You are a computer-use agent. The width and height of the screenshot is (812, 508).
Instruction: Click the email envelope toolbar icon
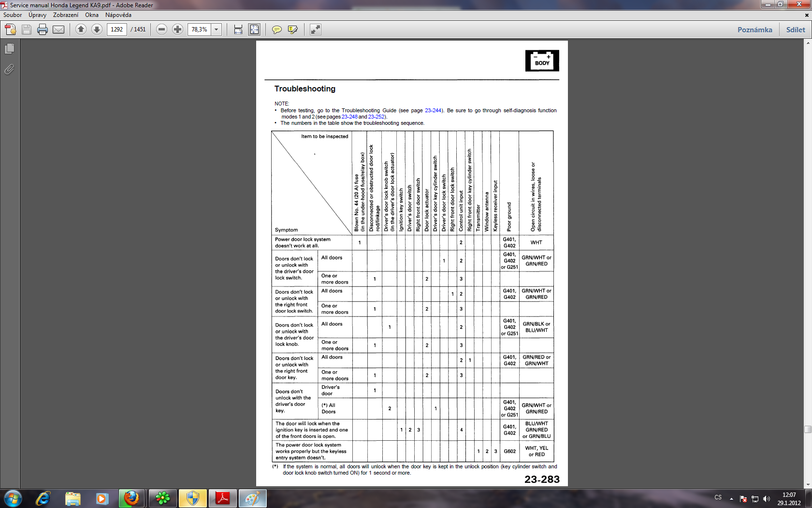[x=58, y=30]
